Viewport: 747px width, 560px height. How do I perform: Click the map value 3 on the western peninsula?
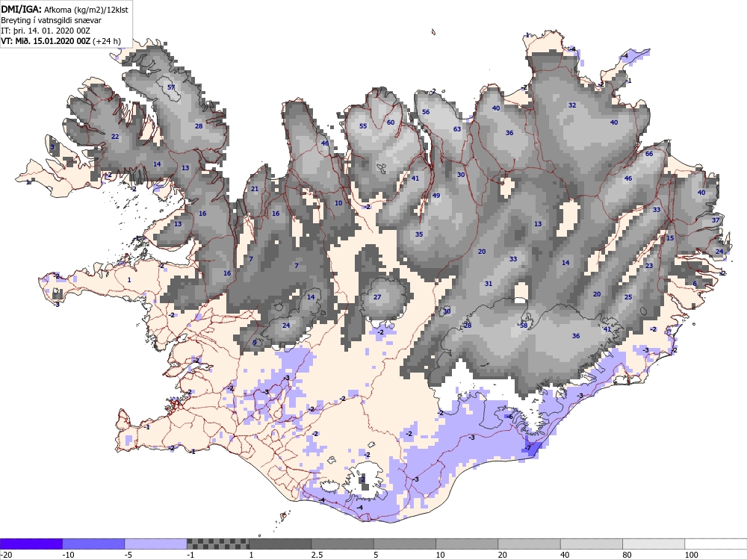[x=52, y=148]
